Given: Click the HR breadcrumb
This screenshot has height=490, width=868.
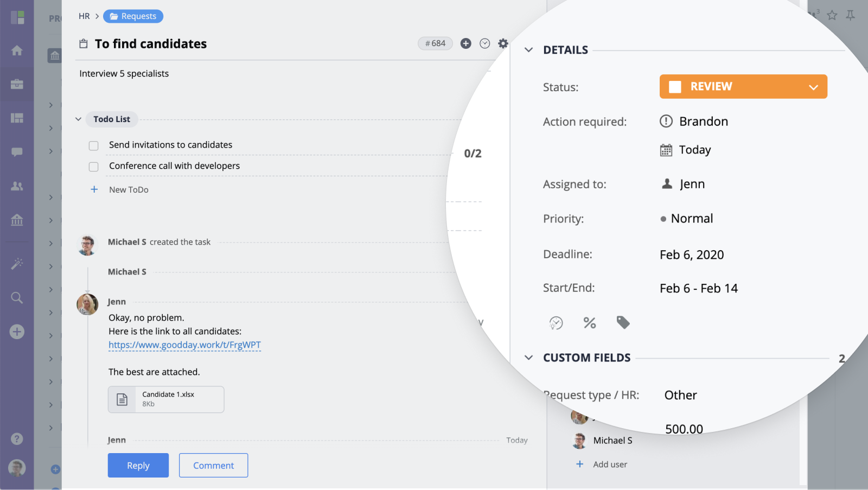Looking at the screenshot, I should (84, 16).
